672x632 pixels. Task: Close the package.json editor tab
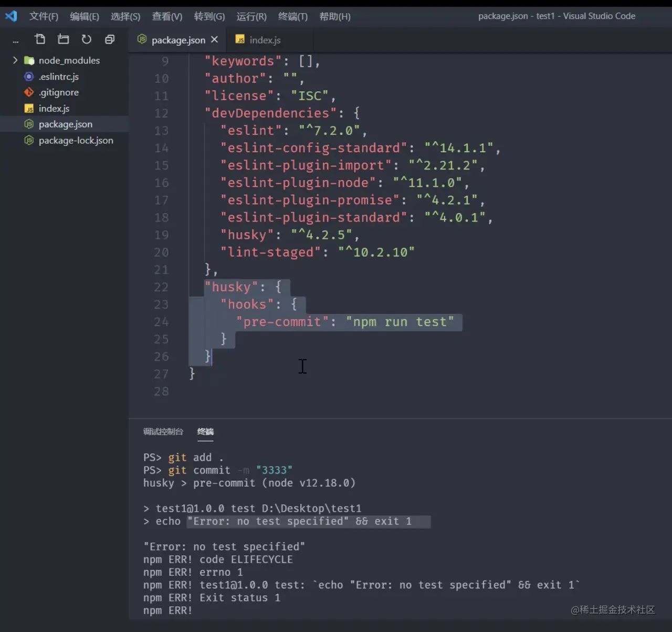pos(214,39)
